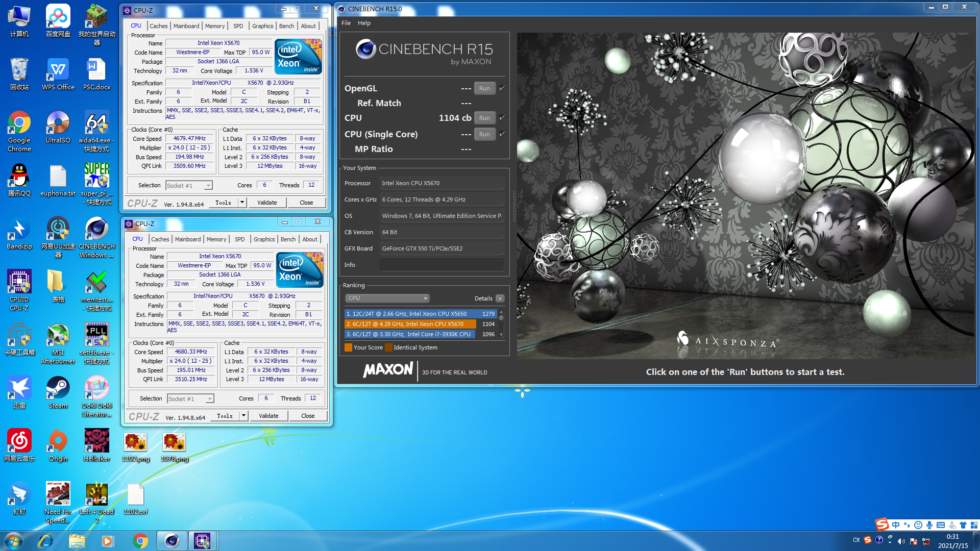Viewport: 980px width, 551px height.
Task: Select the X5650 1279 ranking entry
Action: click(421, 314)
